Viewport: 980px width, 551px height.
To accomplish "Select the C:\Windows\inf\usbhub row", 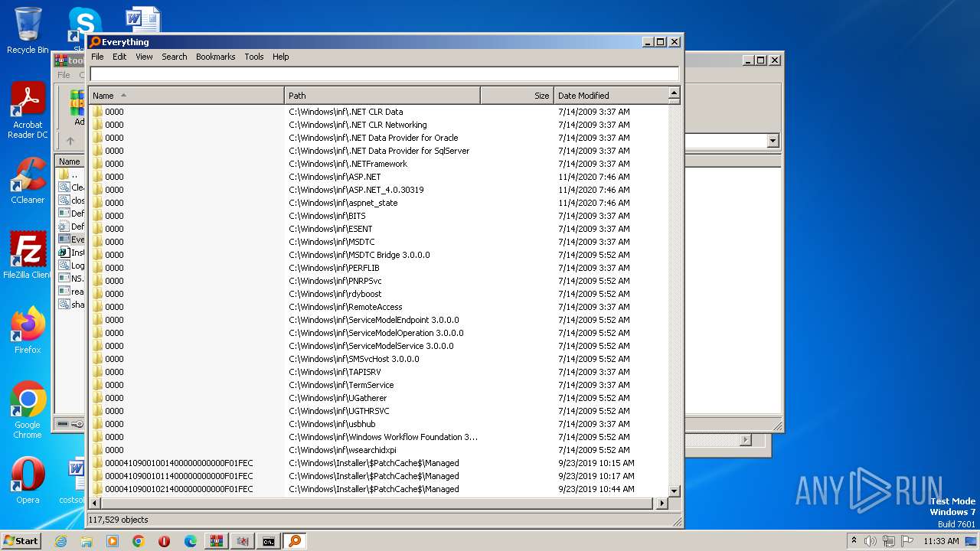I will 379,424.
